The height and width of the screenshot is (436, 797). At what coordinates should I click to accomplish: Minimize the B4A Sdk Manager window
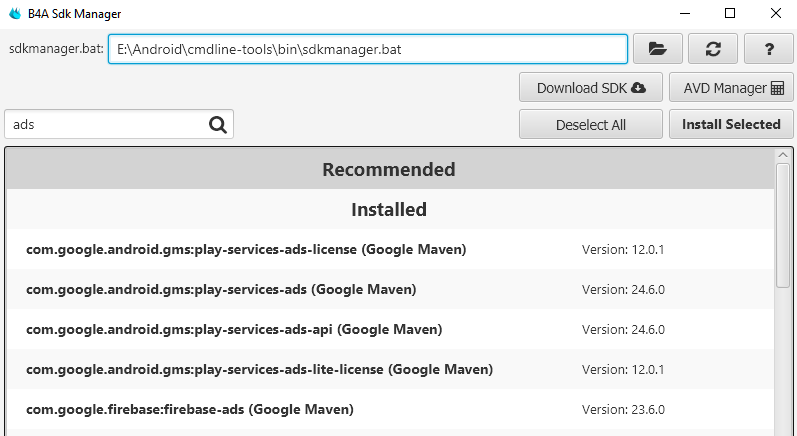point(685,14)
